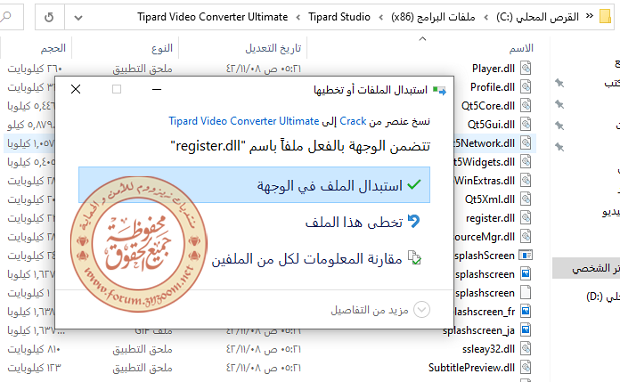Image resolution: width=620 pixels, height=382 pixels.
Task: Choose skip this file option
Action: click(362, 221)
